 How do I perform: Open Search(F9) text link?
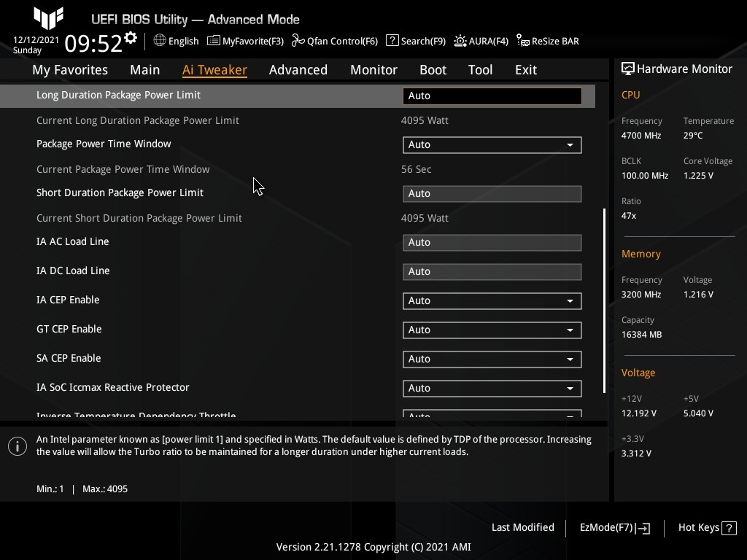(423, 41)
